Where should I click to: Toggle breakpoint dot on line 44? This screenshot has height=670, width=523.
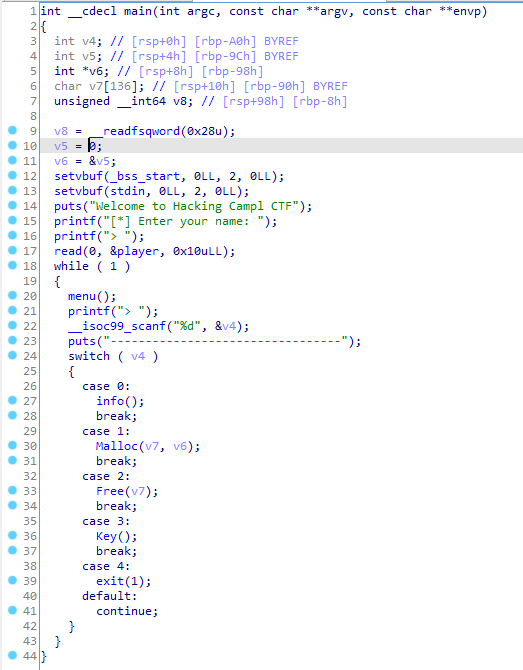click(12, 655)
